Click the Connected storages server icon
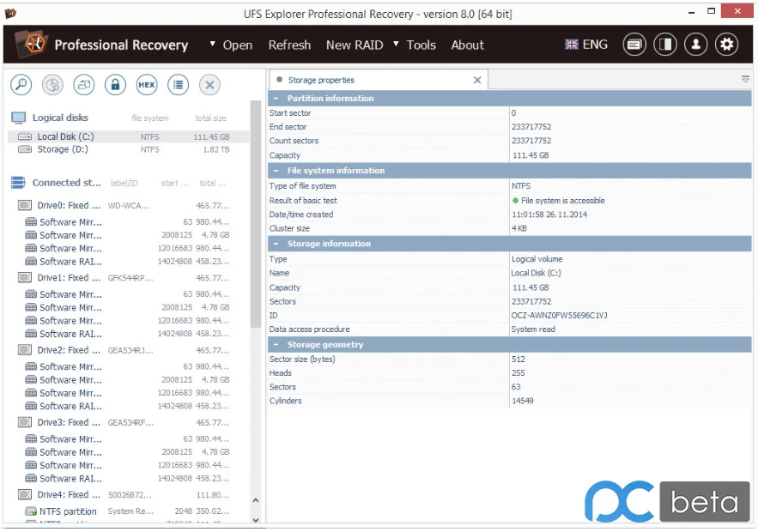Viewport: 758px width, 532px height. pyautogui.click(x=18, y=183)
